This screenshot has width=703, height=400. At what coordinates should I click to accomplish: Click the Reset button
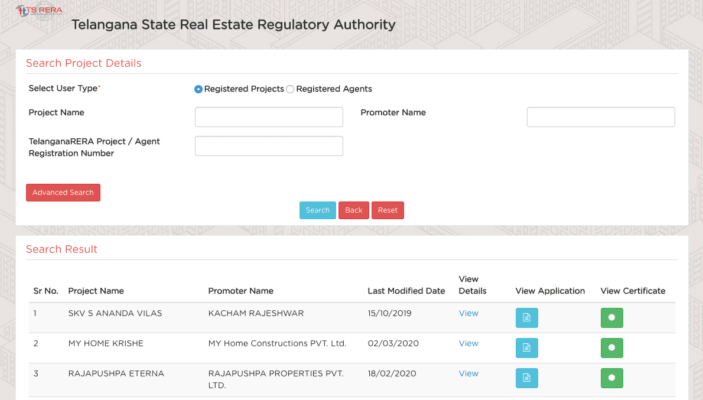pos(388,210)
